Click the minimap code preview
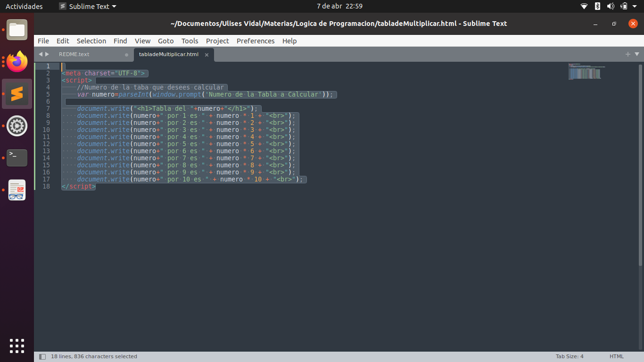This screenshot has width=644, height=362. 587,71
